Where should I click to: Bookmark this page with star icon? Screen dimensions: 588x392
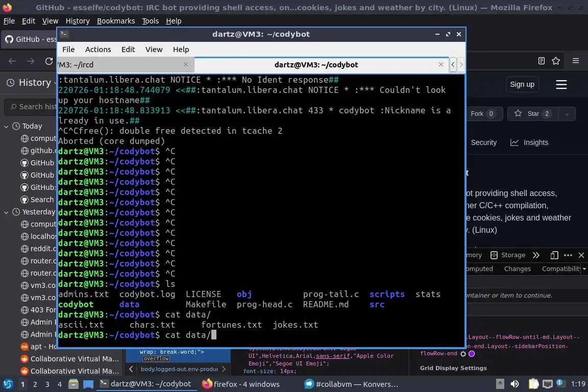pyautogui.click(x=556, y=61)
